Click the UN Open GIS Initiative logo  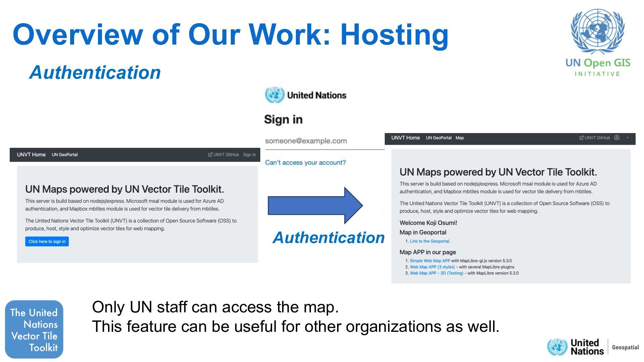point(598,43)
